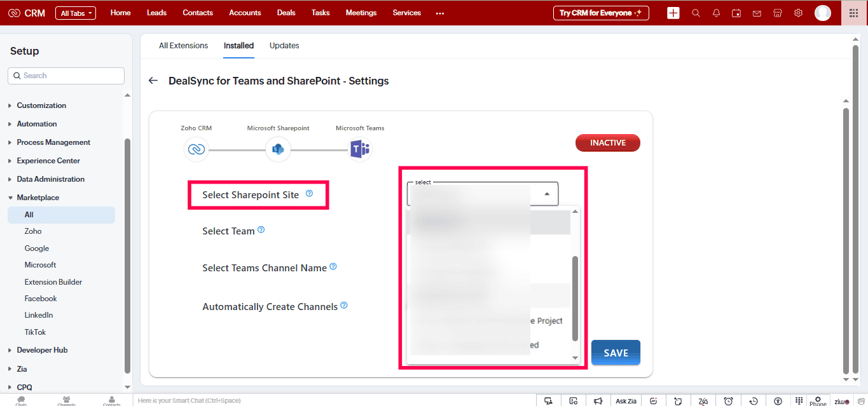Screen dimensions: 868x406
Task: Click Ask Zia in bottom bar
Action: pyautogui.click(x=626, y=401)
